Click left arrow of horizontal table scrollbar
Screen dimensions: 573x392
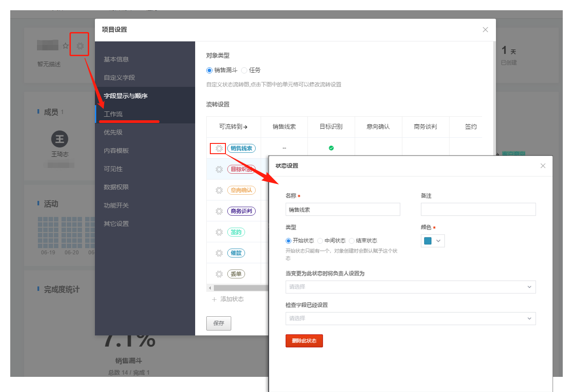(x=210, y=288)
